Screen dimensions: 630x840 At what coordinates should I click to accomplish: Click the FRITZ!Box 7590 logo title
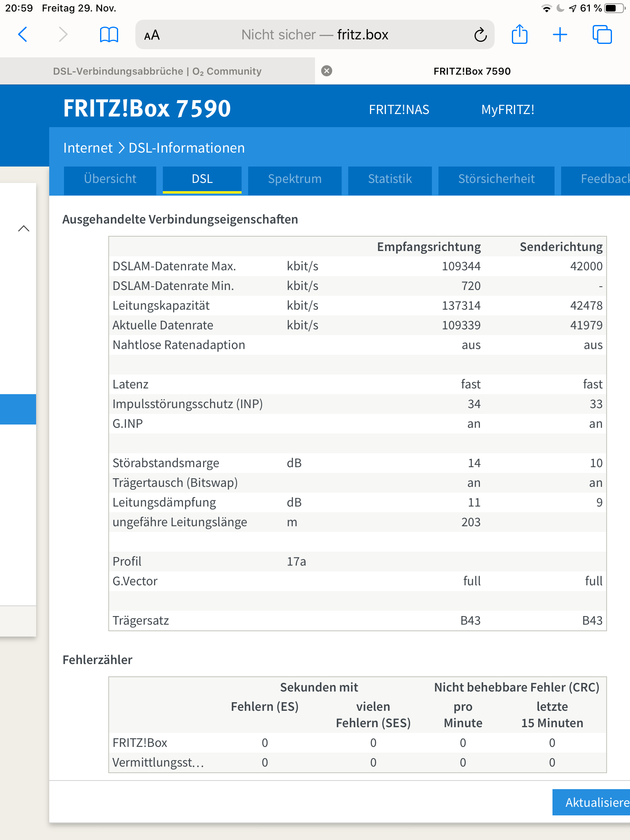click(x=147, y=109)
